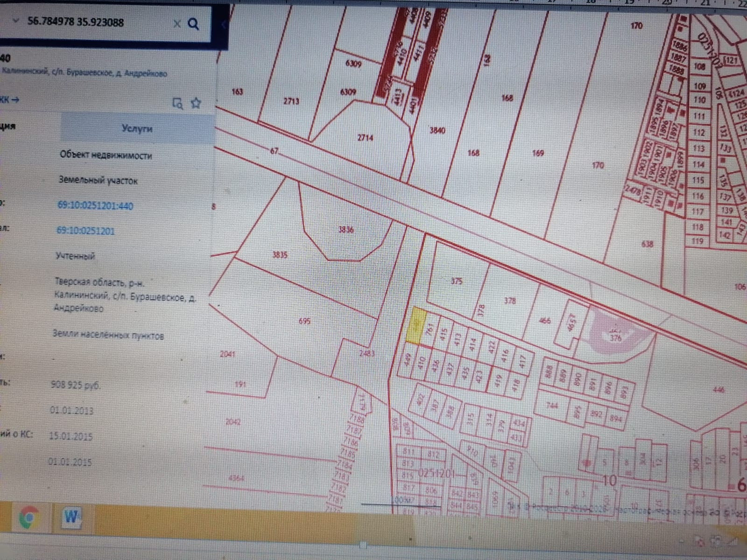This screenshot has width=747, height=560.
Task: Click the date 01.01.2013
Action: coord(71,411)
